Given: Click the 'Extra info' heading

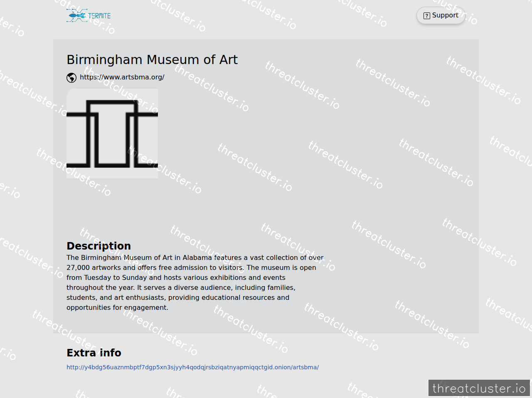Looking at the screenshot, I should pos(94,353).
